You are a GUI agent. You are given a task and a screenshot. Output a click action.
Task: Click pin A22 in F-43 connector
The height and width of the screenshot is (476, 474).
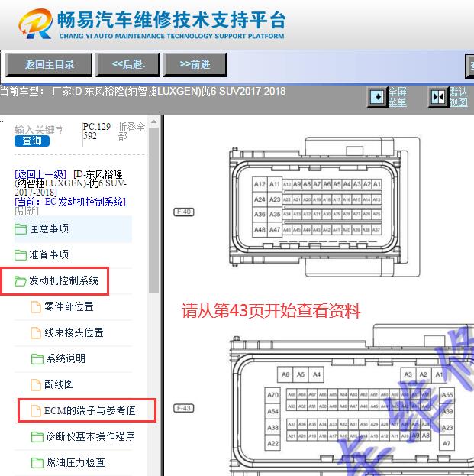point(272,443)
